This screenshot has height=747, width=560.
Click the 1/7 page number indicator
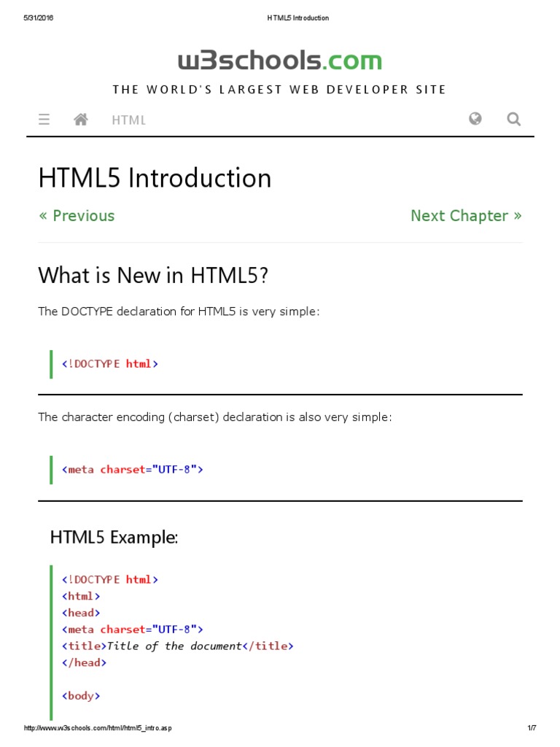coord(532,728)
